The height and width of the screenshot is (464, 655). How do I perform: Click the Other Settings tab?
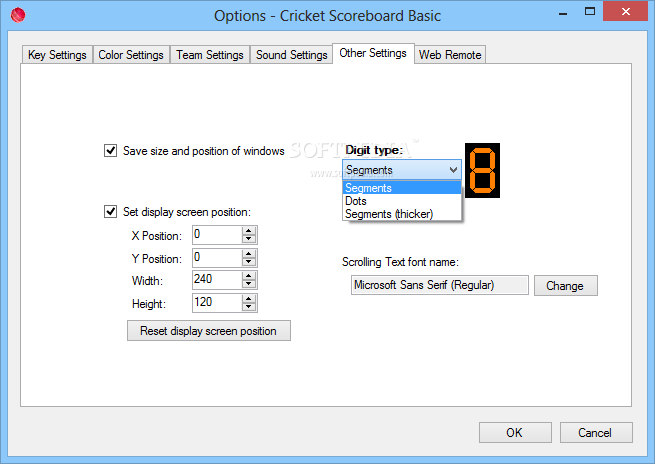point(373,53)
